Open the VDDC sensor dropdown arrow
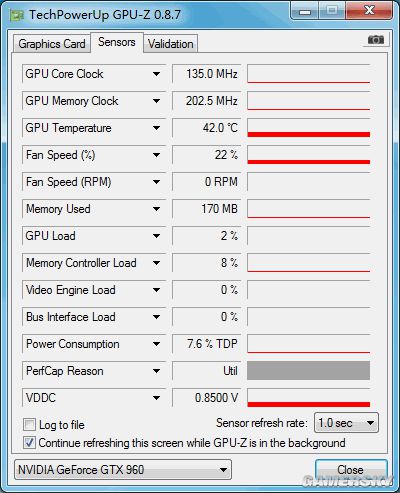The image size is (400, 493). click(x=156, y=398)
